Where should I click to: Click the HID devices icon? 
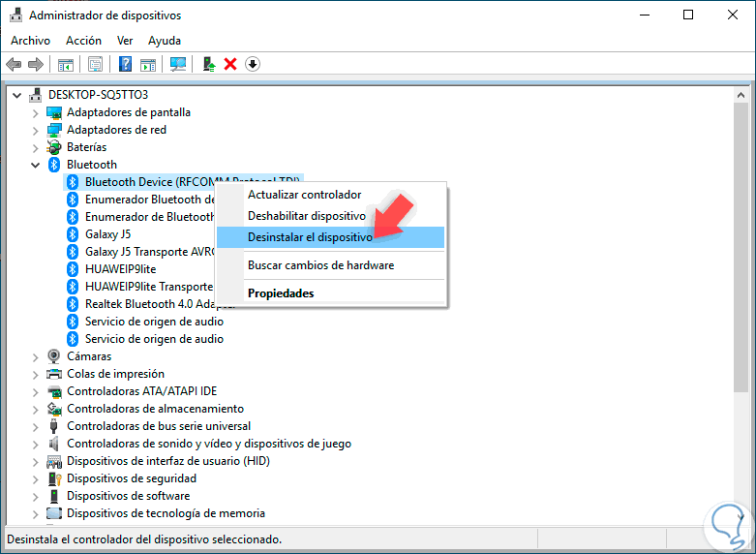click(54, 461)
